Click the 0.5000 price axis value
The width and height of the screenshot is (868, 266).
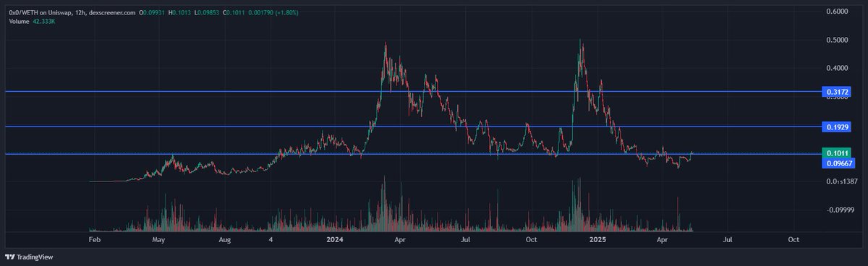pyautogui.click(x=836, y=40)
